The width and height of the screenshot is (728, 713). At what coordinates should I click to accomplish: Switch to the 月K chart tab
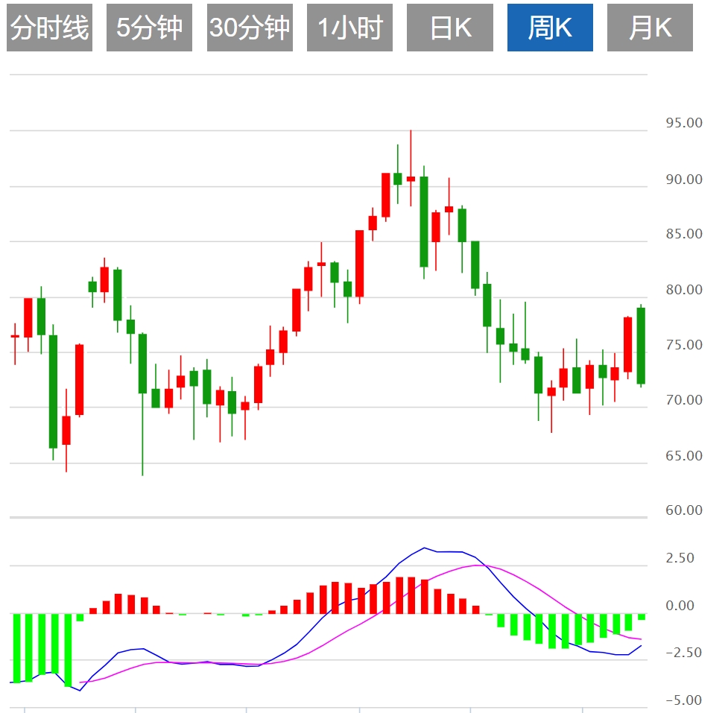(x=650, y=28)
